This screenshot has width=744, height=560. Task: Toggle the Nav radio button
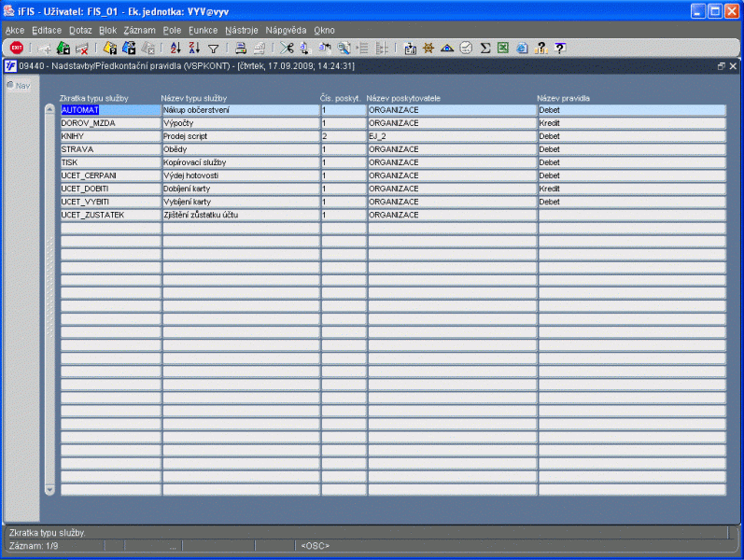[10, 86]
